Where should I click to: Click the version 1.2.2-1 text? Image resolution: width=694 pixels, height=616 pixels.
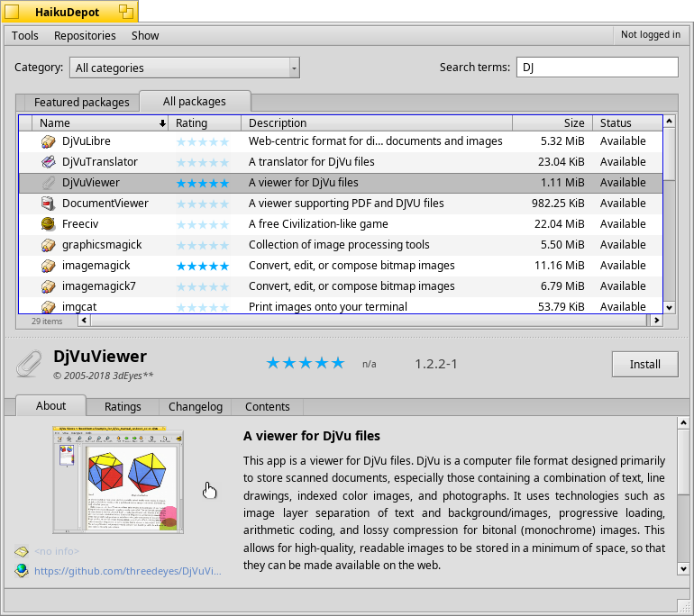[x=435, y=364]
